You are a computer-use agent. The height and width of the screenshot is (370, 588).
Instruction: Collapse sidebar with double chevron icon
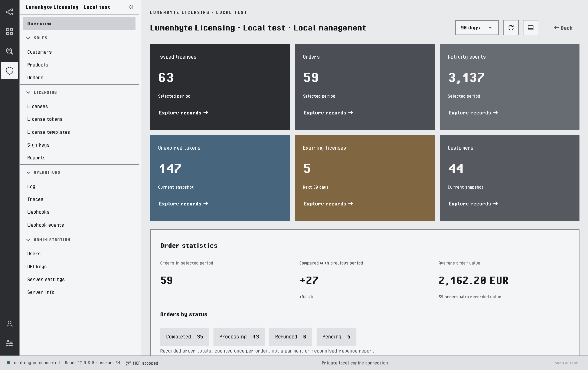(131, 7)
